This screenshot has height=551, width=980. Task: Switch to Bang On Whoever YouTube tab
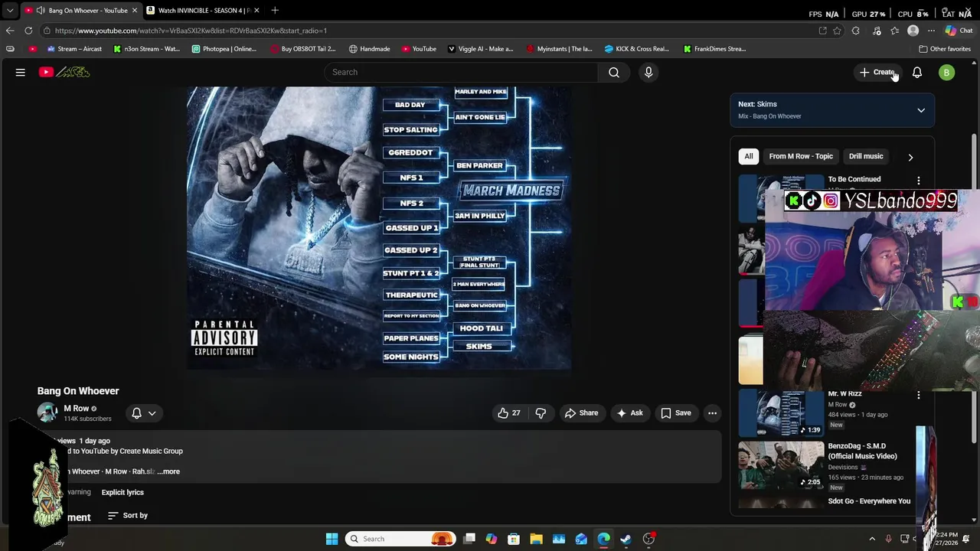click(83, 11)
